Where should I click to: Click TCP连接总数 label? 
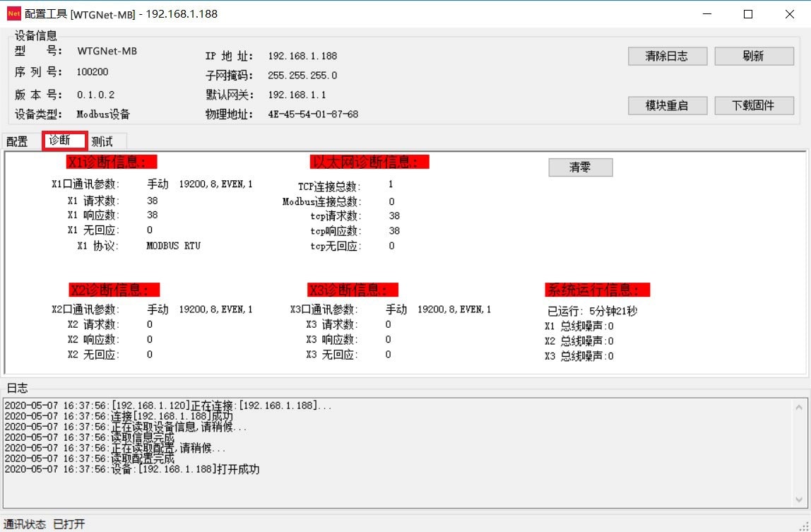tap(329, 187)
